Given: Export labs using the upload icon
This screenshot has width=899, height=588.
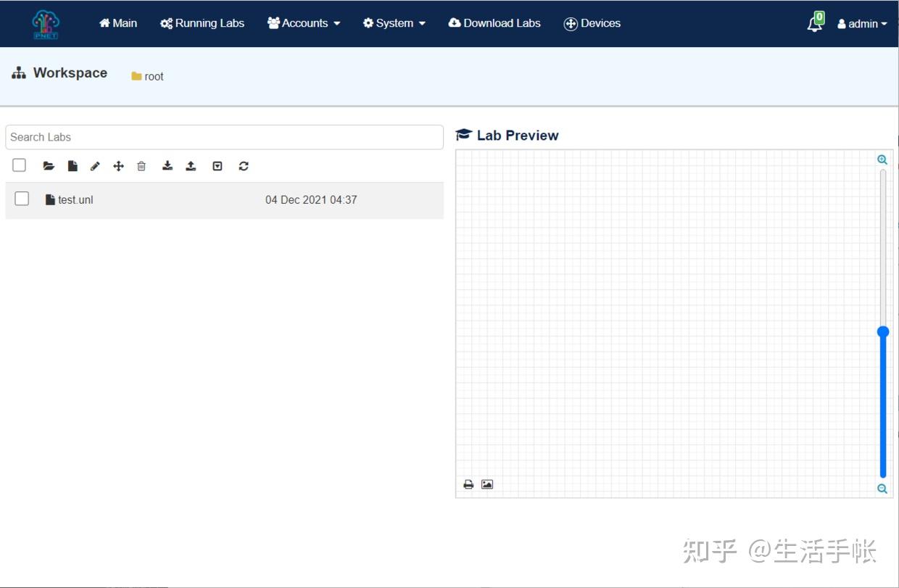Looking at the screenshot, I should tap(191, 165).
